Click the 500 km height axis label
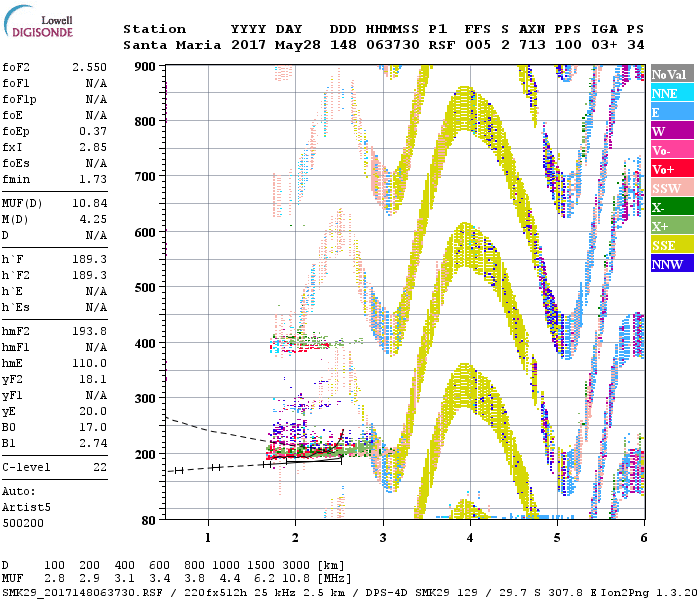Image resolution: width=700 pixels, height=600 pixels. tap(145, 288)
